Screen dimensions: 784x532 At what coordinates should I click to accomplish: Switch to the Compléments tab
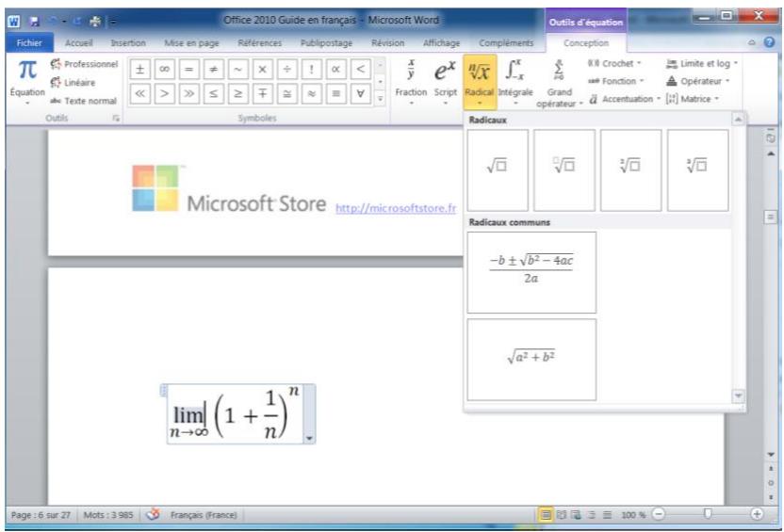point(506,43)
